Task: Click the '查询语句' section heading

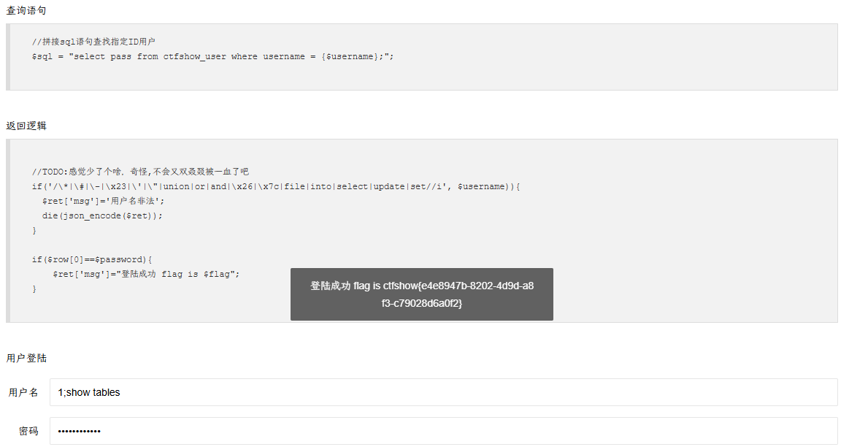Action: pyautogui.click(x=26, y=10)
